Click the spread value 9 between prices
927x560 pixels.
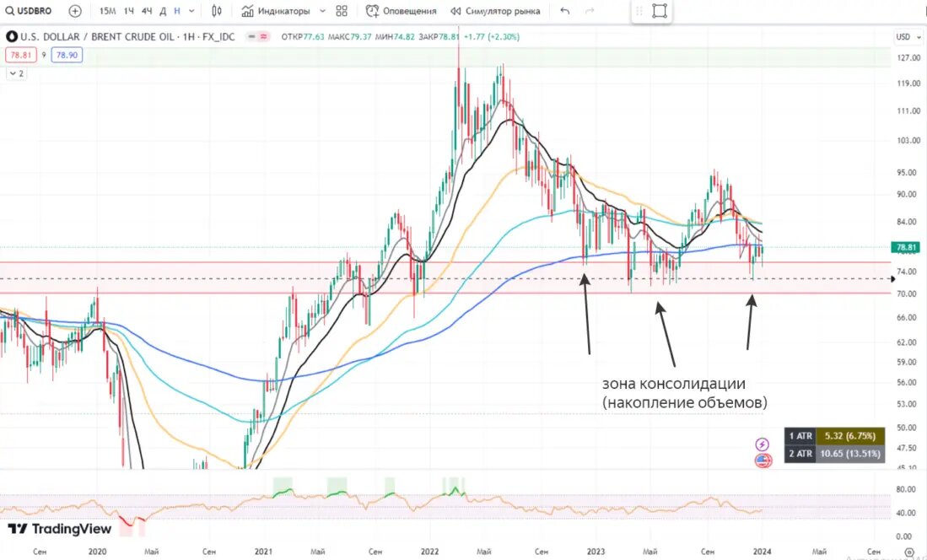pyautogui.click(x=44, y=55)
